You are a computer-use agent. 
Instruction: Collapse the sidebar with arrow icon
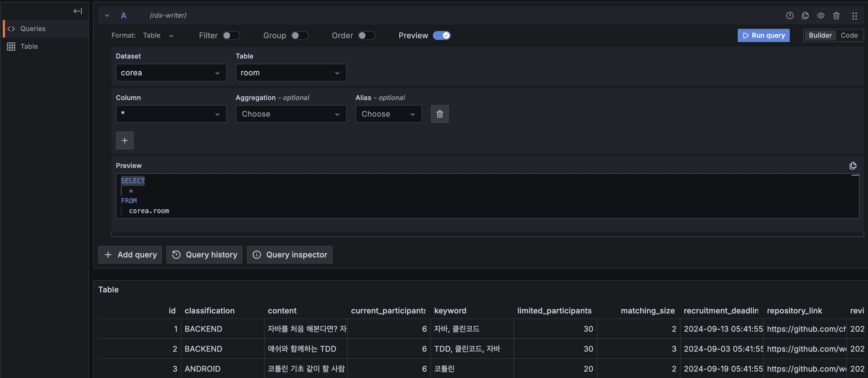tap(78, 11)
